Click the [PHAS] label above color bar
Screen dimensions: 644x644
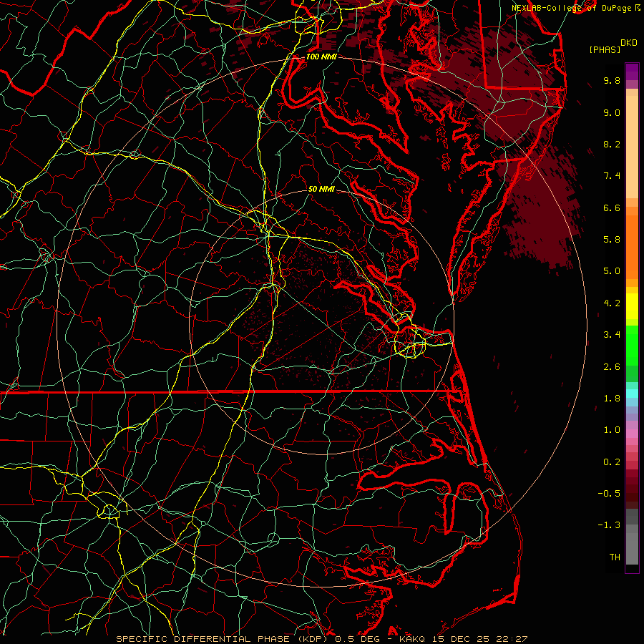(605, 49)
